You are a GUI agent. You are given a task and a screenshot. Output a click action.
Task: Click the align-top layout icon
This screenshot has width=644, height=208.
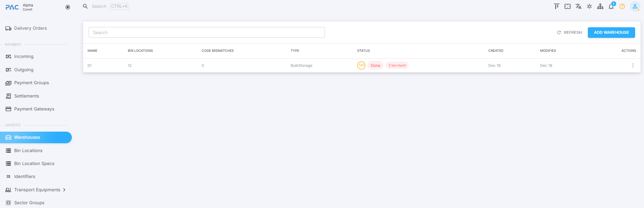556,6
